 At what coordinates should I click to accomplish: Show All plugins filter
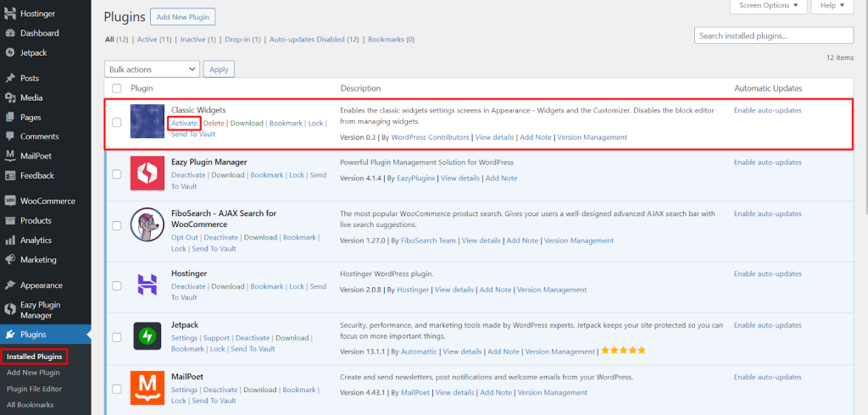tap(116, 39)
